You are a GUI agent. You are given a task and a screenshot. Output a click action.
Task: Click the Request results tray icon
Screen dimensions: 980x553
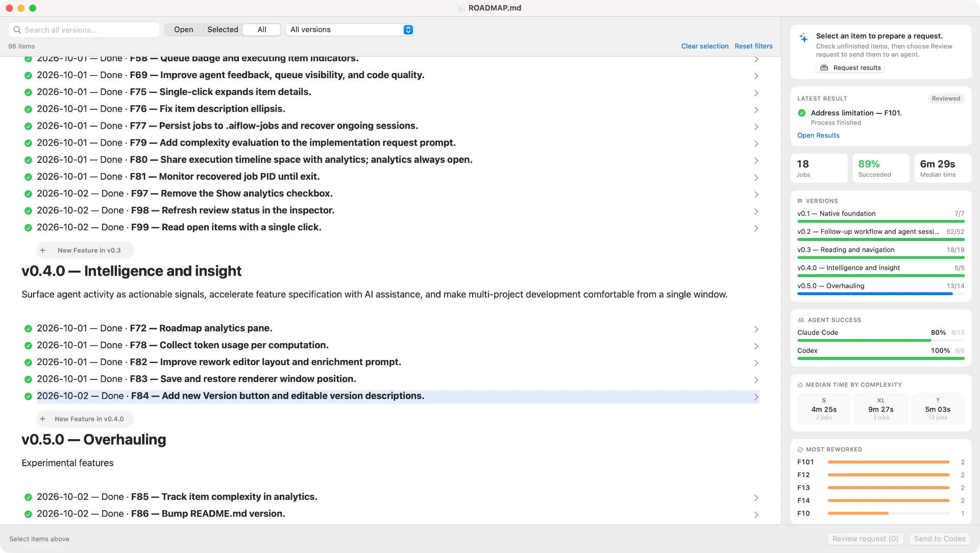tap(824, 68)
